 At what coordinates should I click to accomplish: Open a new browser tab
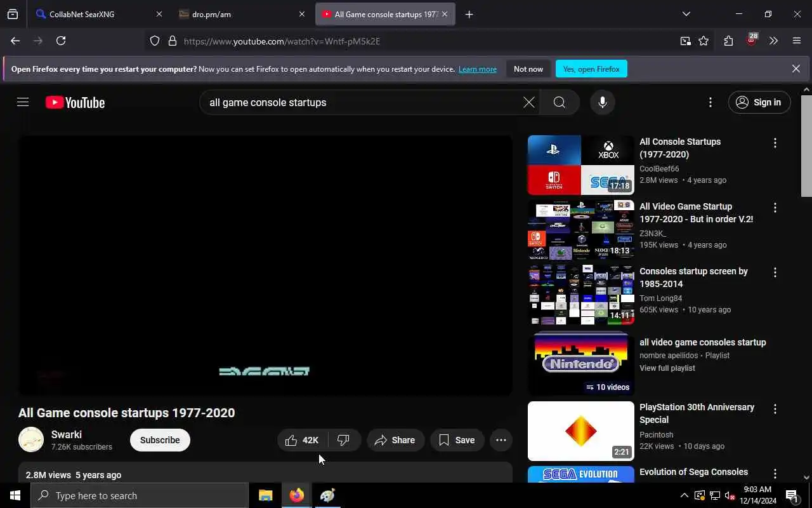(469, 14)
